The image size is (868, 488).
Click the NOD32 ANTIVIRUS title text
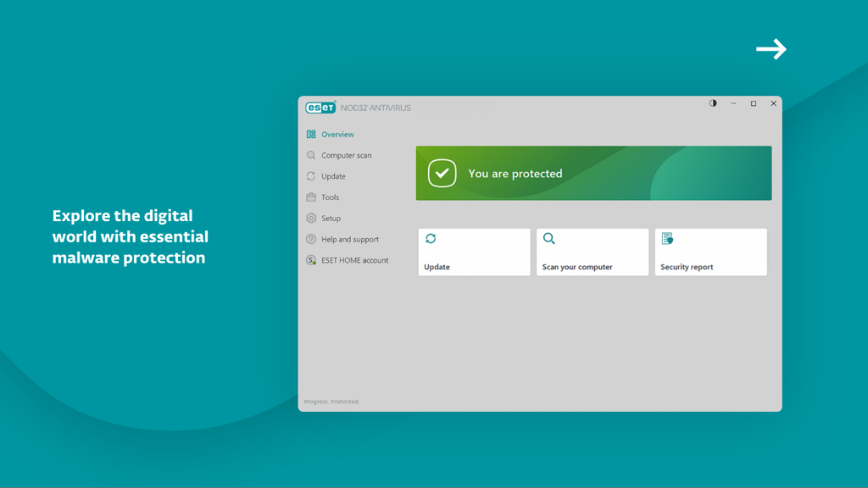(376, 108)
